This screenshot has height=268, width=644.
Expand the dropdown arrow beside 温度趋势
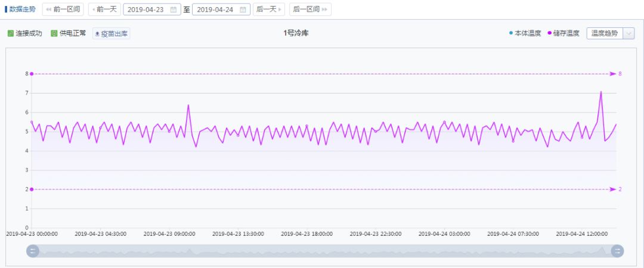(629, 33)
